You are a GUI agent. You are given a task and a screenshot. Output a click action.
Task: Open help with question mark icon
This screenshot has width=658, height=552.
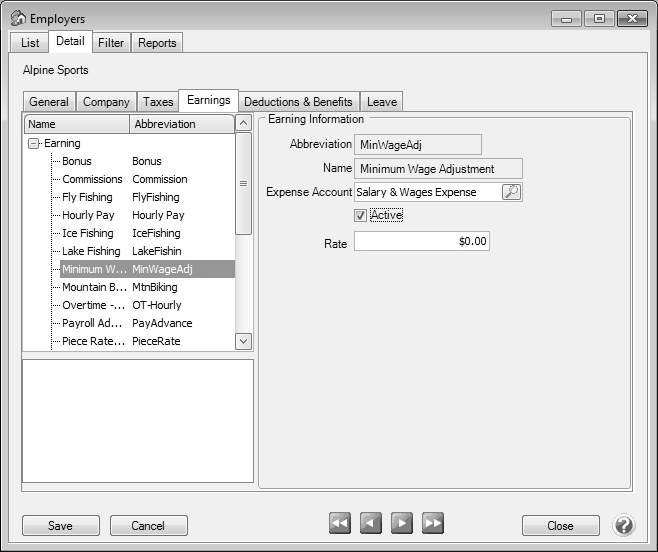624,525
